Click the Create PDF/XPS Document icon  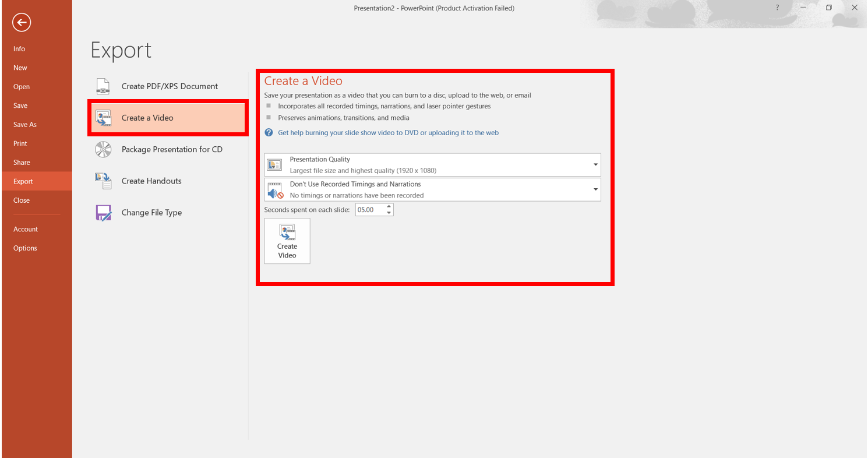point(103,86)
